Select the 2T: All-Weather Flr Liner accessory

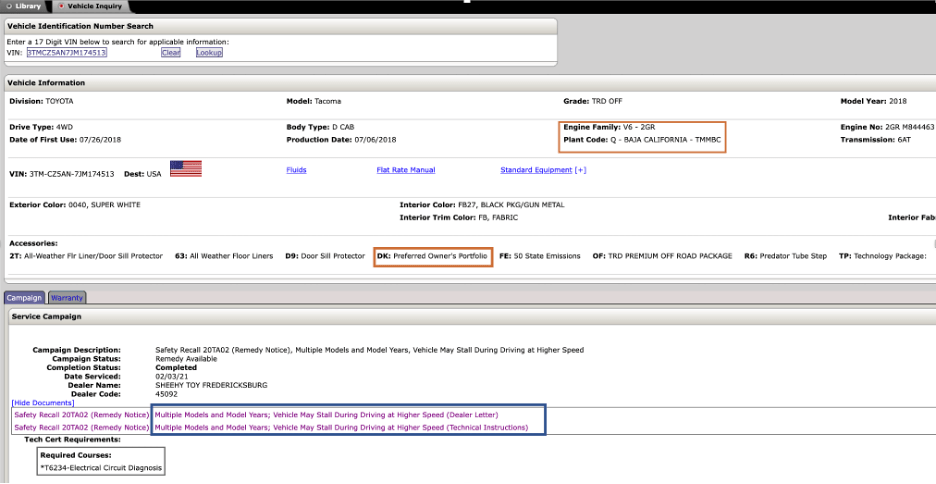pyautogui.click(x=86, y=256)
